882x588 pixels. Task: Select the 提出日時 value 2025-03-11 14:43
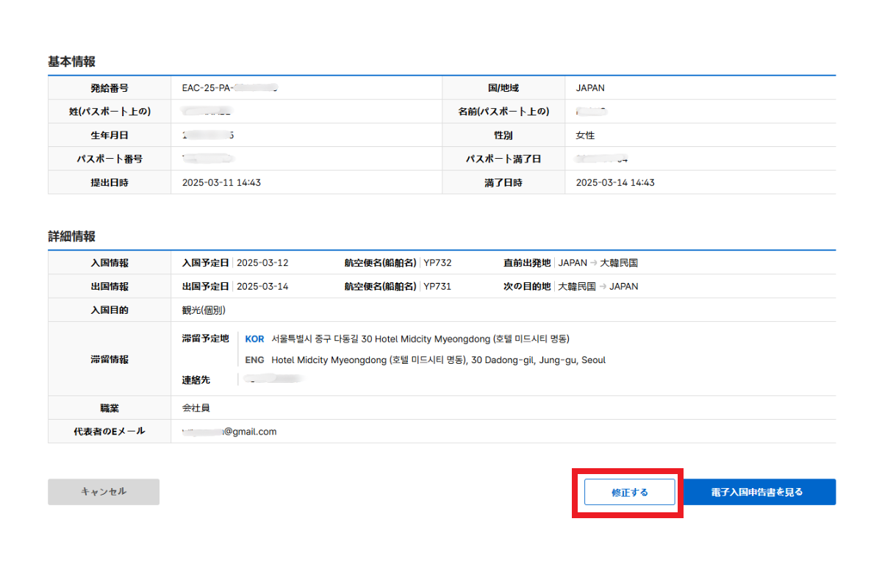click(x=221, y=183)
